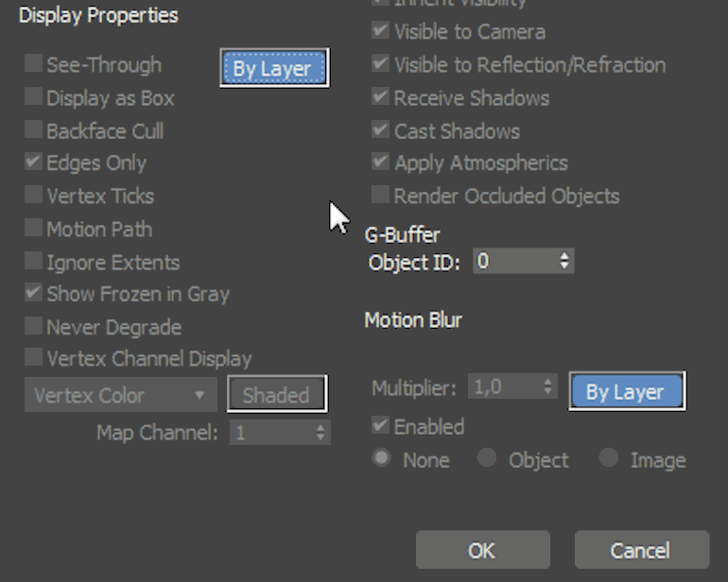Toggle Display as Box option
The width and height of the screenshot is (728, 582).
[34, 97]
